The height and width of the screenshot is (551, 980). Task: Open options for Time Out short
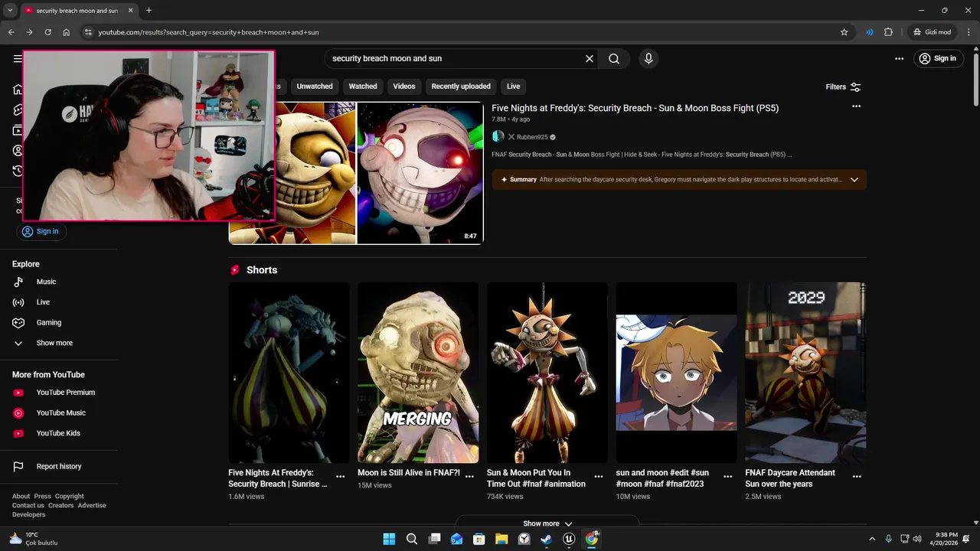(599, 477)
